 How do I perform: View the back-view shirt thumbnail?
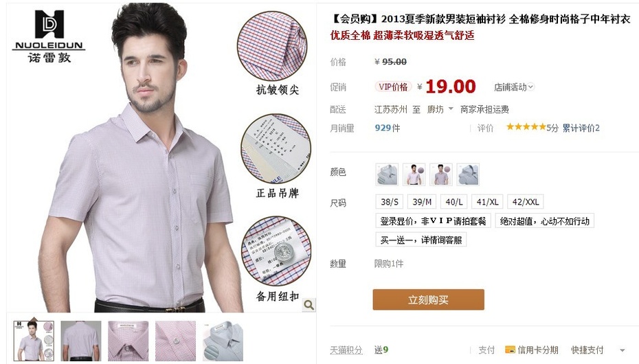coord(80,341)
